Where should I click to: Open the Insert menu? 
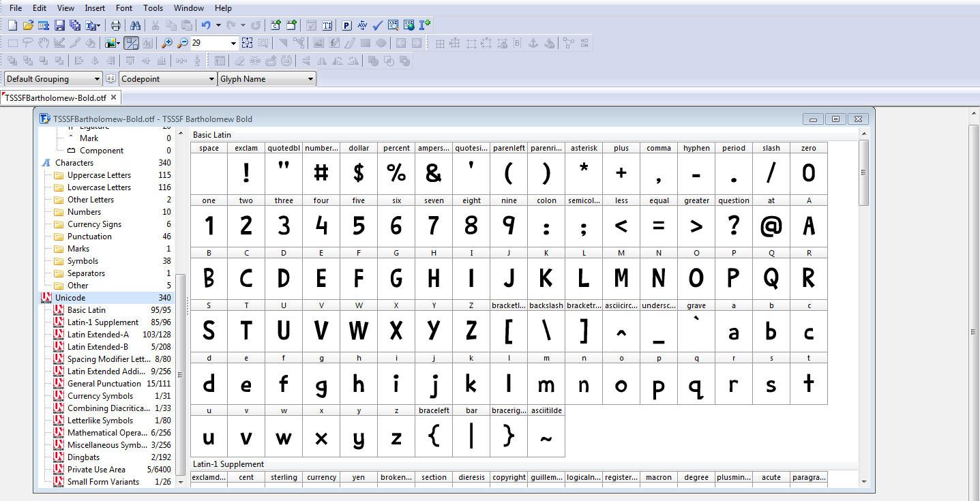(95, 8)
